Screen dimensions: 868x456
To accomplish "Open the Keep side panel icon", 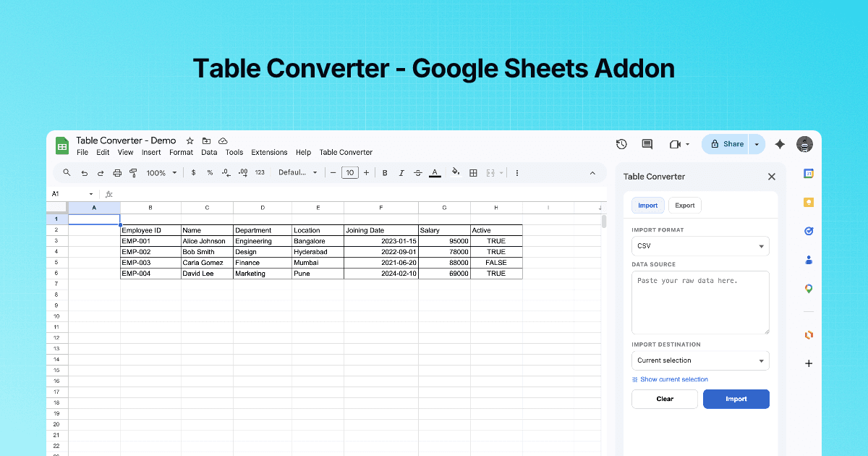I will (809, 203).
